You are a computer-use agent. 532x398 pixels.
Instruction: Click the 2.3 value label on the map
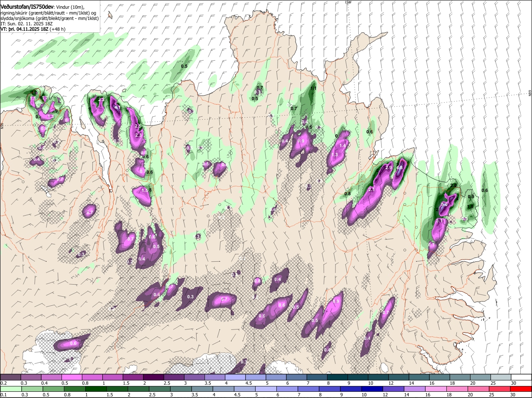point(138,135)
